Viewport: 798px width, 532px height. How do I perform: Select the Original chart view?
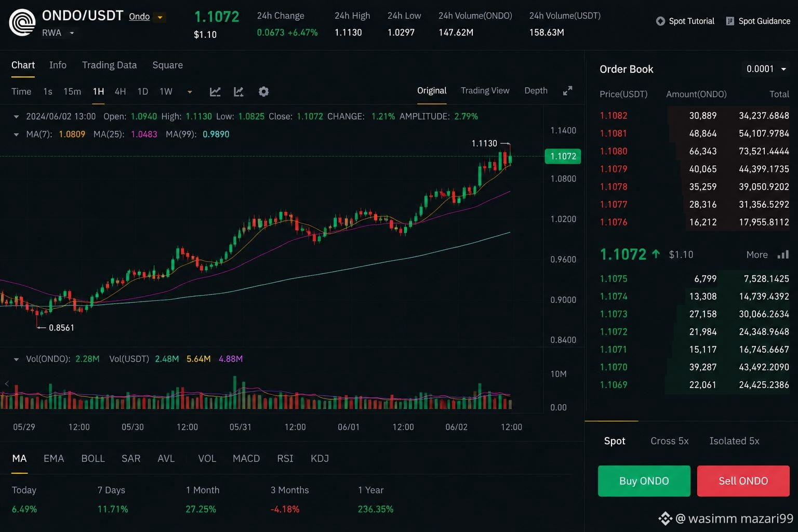[432, 90]
